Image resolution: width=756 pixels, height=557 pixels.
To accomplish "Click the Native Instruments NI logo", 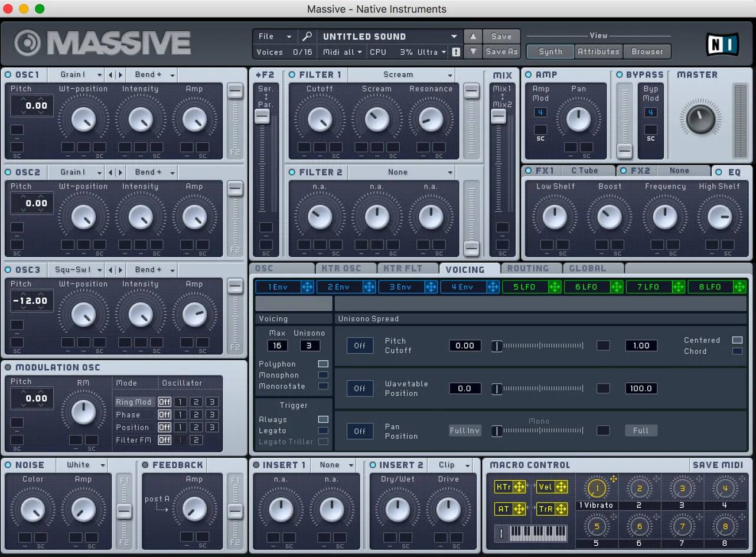I will coord(722,44).
